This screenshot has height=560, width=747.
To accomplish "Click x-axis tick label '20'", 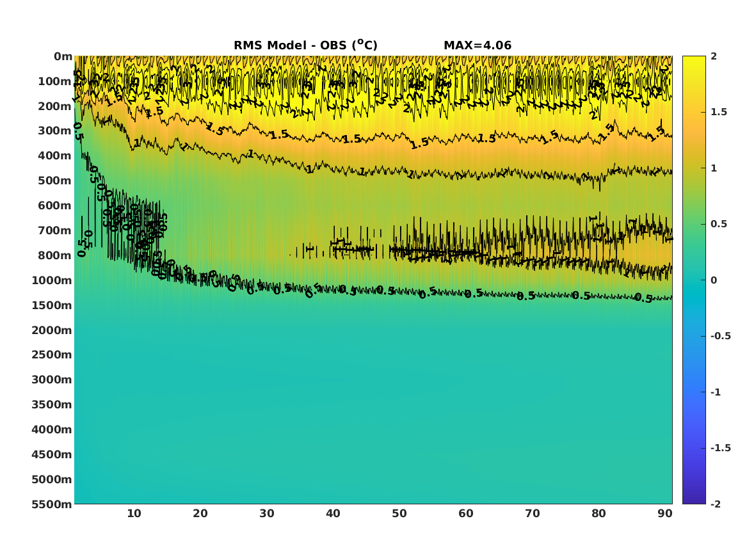I will pos(200,513).
